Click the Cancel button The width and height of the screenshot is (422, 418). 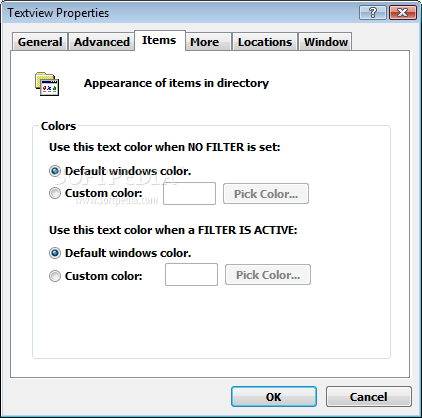pos(369,397)
